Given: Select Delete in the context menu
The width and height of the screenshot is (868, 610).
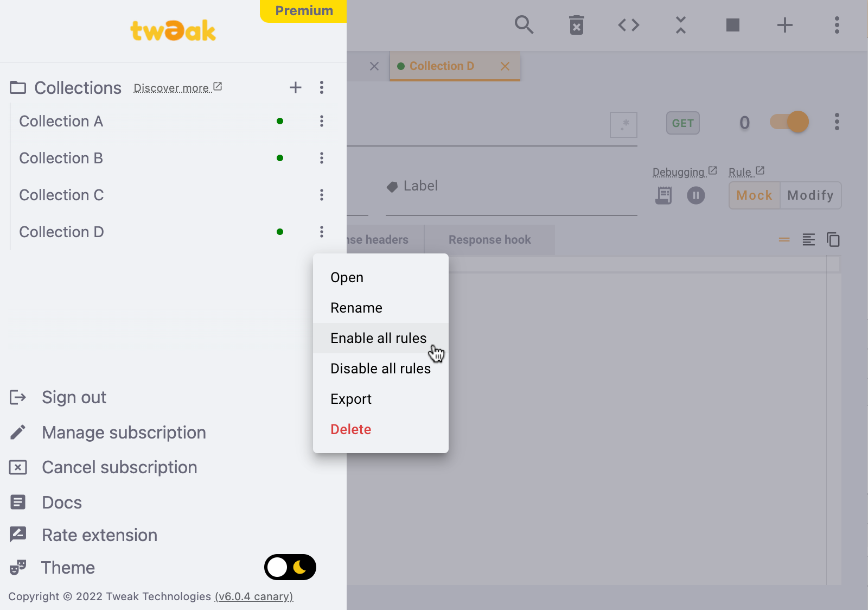Looking at the screenshot, I should tap(350, 429).
